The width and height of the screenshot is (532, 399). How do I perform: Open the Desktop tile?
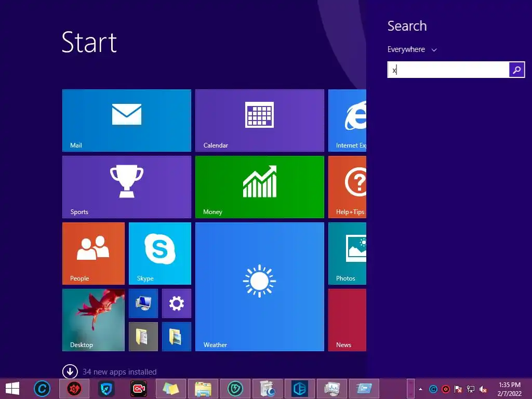(94, 320)
